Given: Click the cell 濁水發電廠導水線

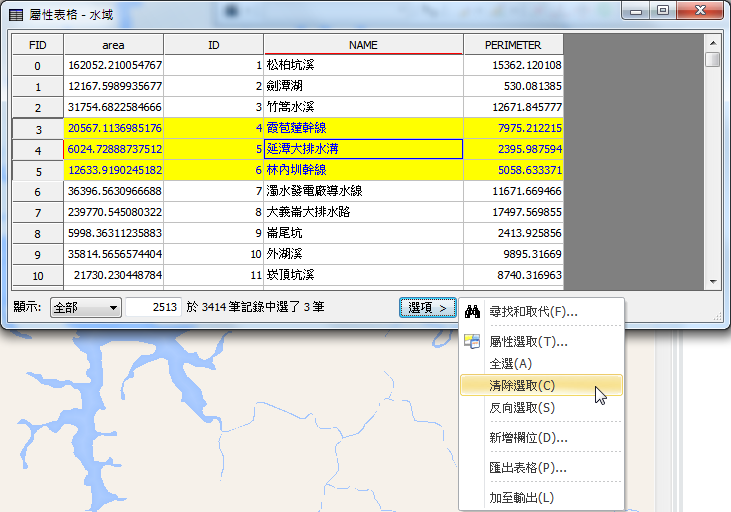Looking at the screenshot, I should click(x=363, y=191).
